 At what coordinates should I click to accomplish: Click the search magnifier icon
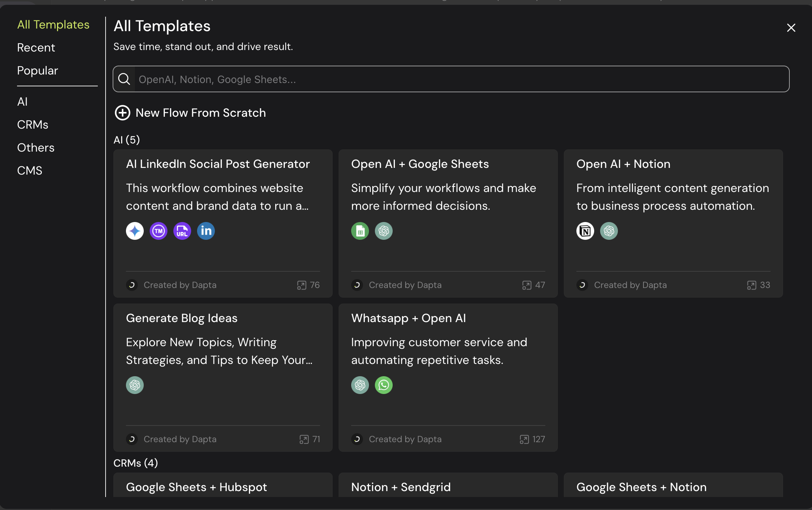[x=124, y=79]
